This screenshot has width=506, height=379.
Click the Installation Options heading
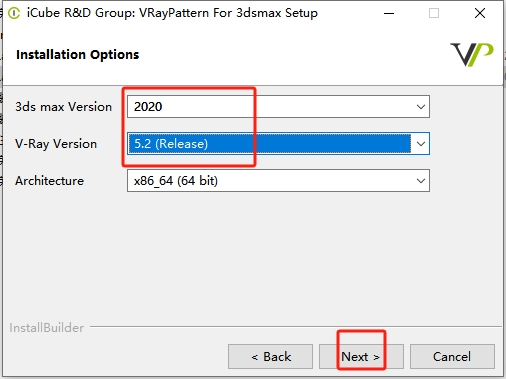coord(78,55)
